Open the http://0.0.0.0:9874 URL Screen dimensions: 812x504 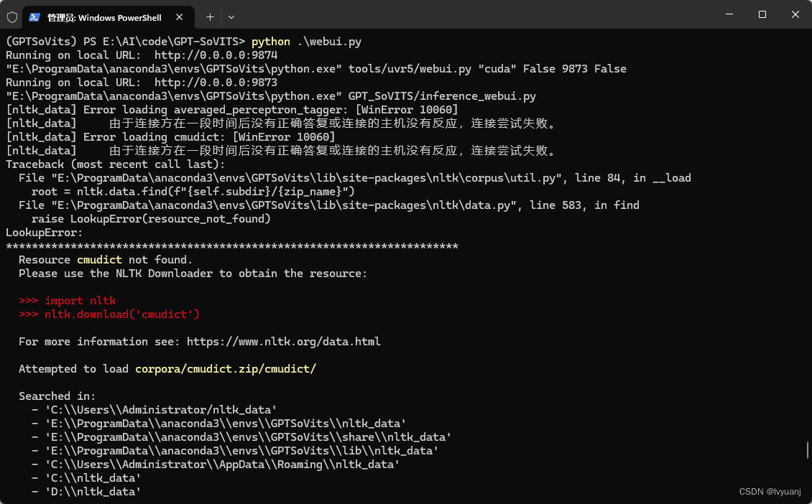[216, 55]
